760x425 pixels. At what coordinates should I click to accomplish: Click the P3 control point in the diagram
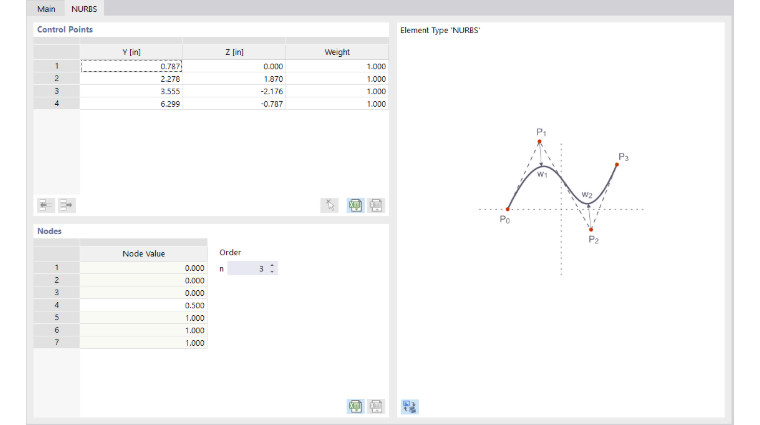[x=617, y=165]
